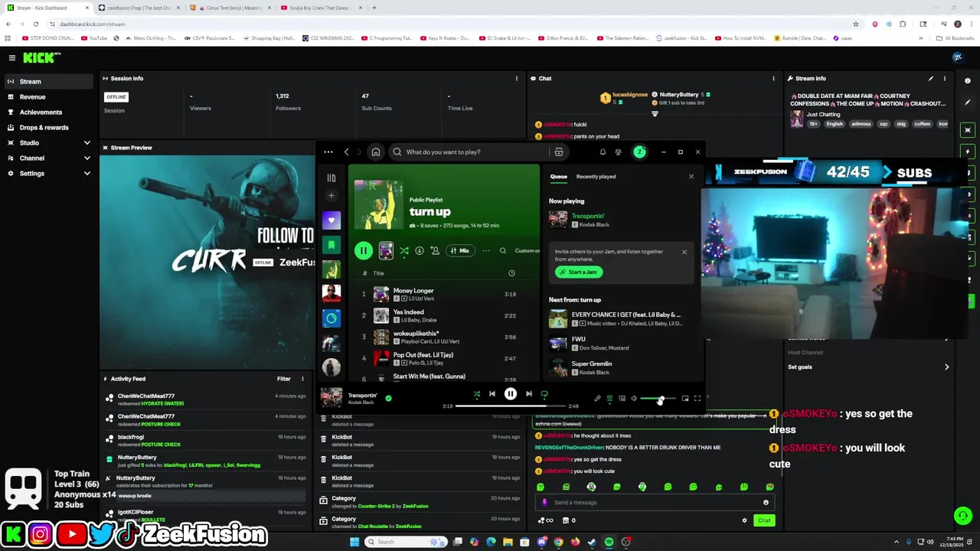Open Custom order sort dropdown
The image size is (980, 551).
[x=527, y=251]
